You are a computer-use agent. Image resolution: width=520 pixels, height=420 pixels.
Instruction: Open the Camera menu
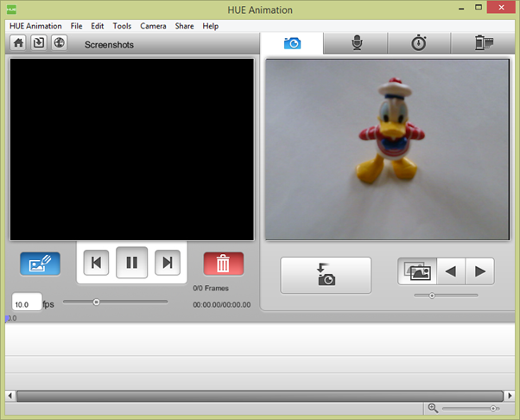click(x=153, y=26)
